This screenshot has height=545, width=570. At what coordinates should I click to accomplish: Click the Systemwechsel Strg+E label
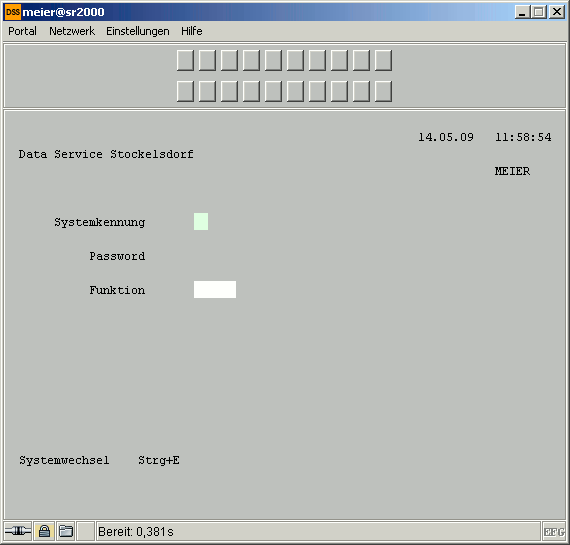click(99, 460)
